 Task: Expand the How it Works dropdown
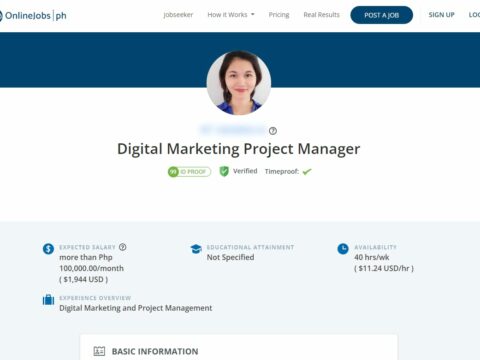pyautogui.click(x=231, y=15)
